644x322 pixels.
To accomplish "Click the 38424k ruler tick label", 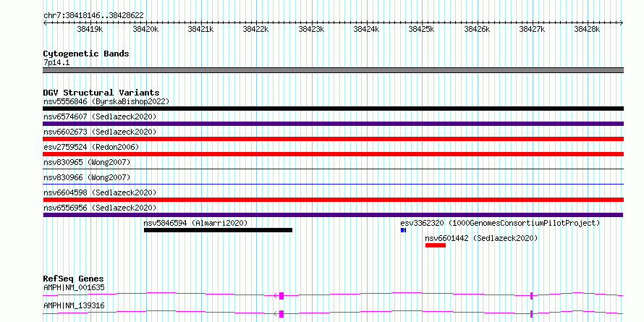I will pos(366,29).
